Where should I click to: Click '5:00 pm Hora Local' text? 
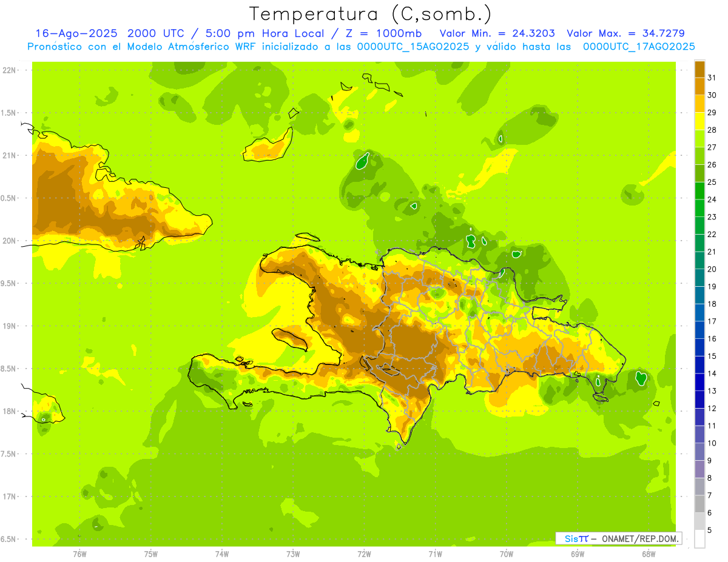coord(261,33)
